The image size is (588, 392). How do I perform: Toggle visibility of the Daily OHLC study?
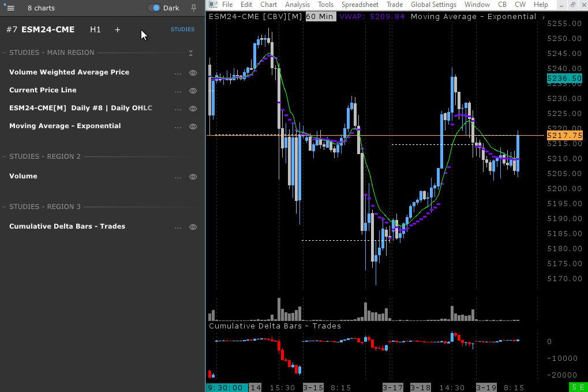pyautogui.click(x=193, y=109)
